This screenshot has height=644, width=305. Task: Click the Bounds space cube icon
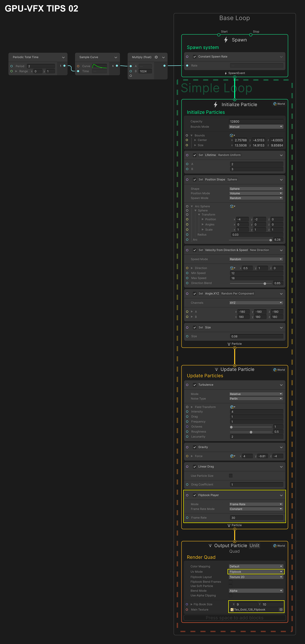click(232, 135)
